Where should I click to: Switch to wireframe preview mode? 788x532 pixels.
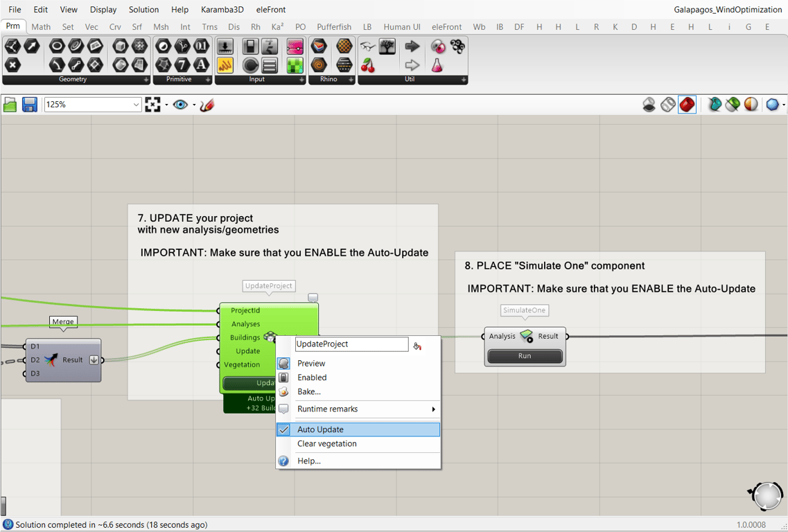(668, 105)
